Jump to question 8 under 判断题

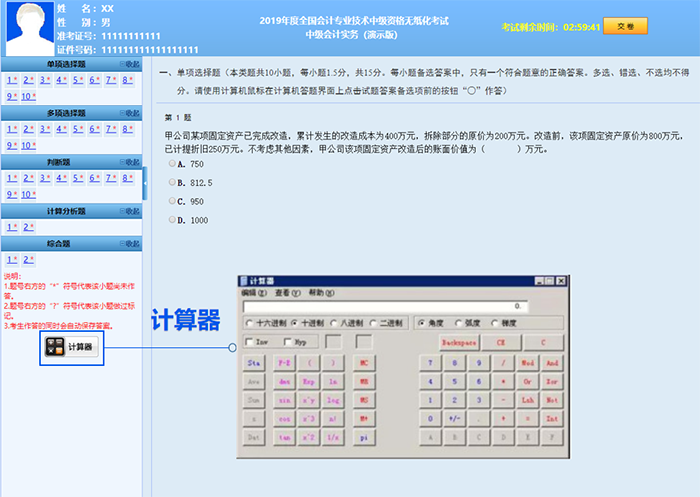click(128, 178)
